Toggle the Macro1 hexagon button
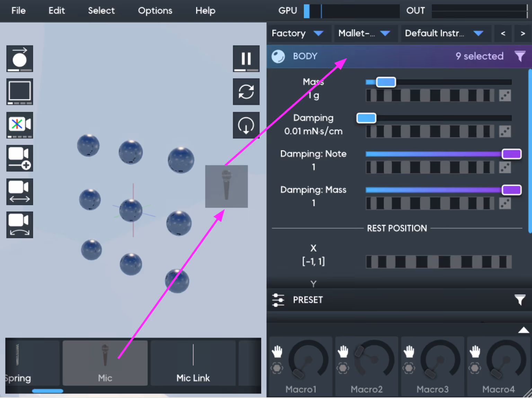The width and height of the screenshot is (532, 399). point(277,368)
